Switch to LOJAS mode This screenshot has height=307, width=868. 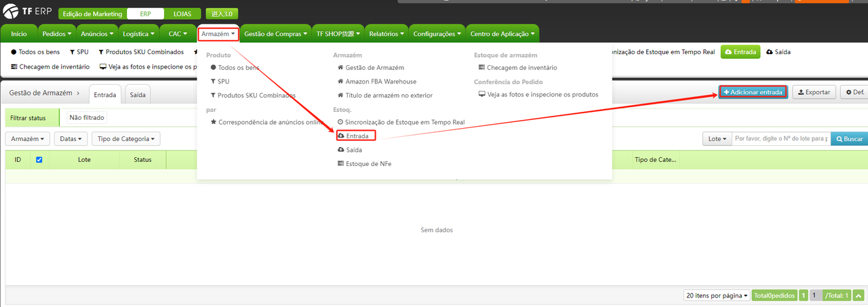tap(182, 14)
